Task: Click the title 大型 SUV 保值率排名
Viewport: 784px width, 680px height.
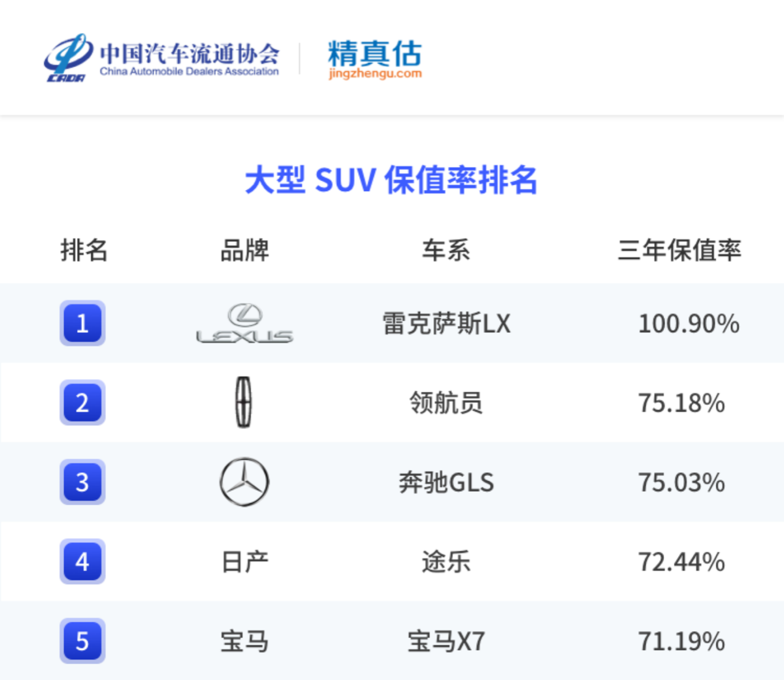Action: click(x=391, y=180)
